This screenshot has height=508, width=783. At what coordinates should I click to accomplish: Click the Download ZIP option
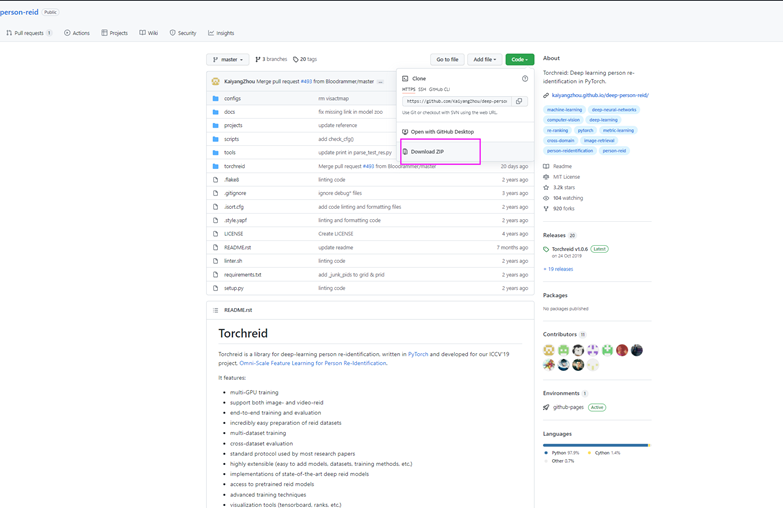[x=440, y=151]
